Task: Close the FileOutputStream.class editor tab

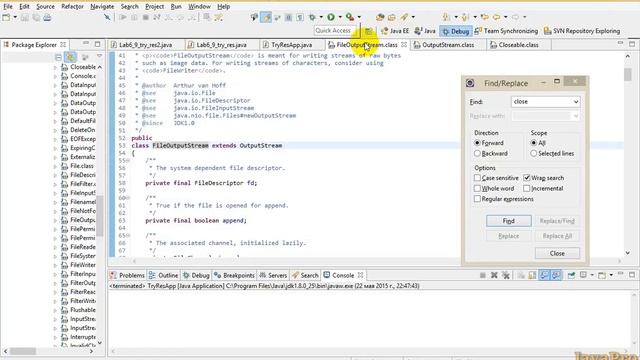Action: tap(404, 44)
